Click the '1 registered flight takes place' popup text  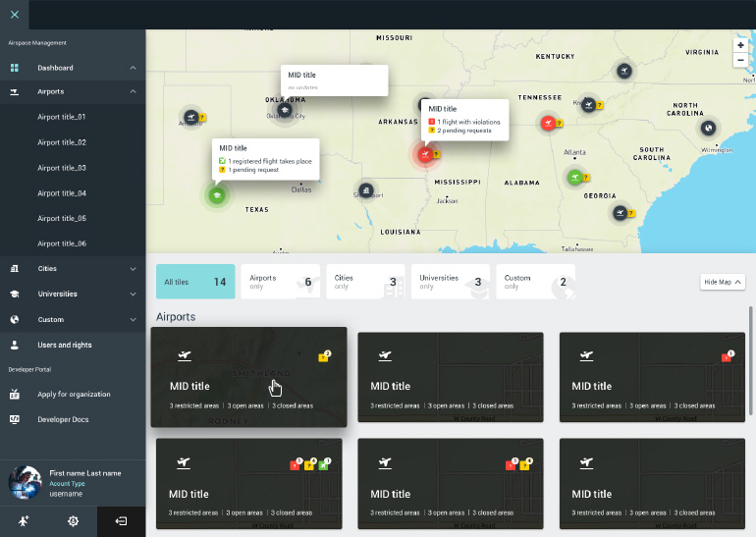(270, 161)
